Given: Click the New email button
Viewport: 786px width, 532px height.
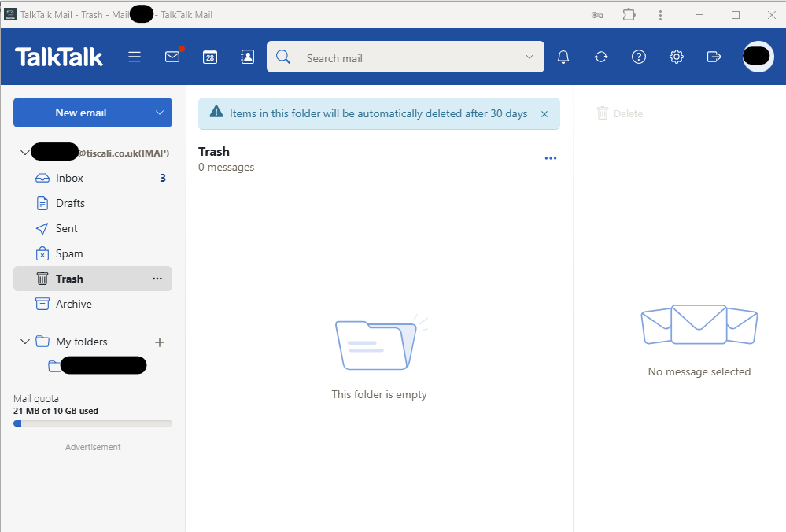Looking at the screenshot, I should (80, 113).
